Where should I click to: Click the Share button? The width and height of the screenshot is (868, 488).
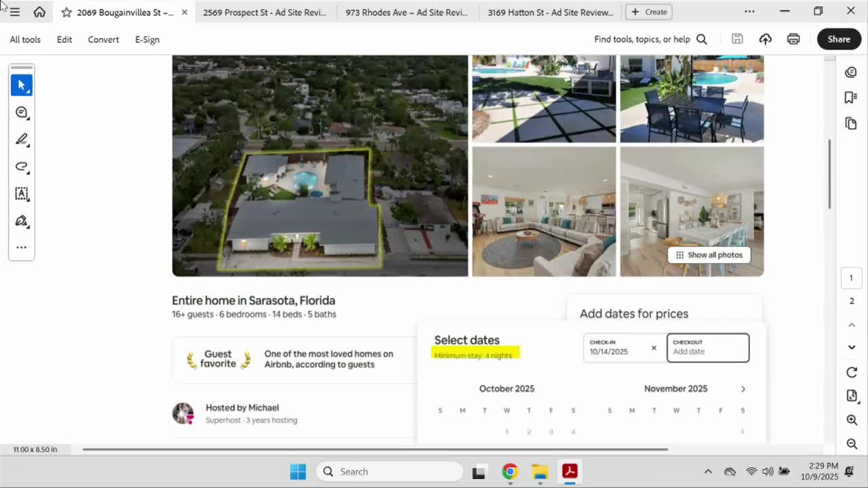pos(839,39)
